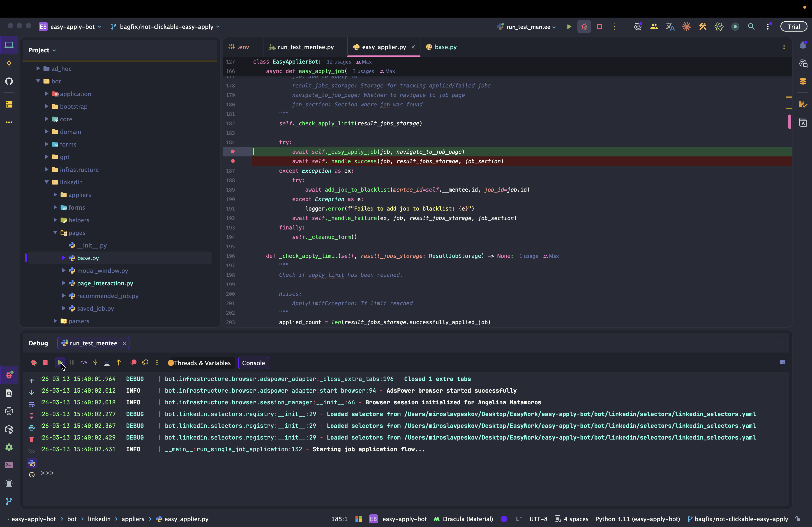Open the Database tool window icon
812x527 pixels.
click(803, 81)
